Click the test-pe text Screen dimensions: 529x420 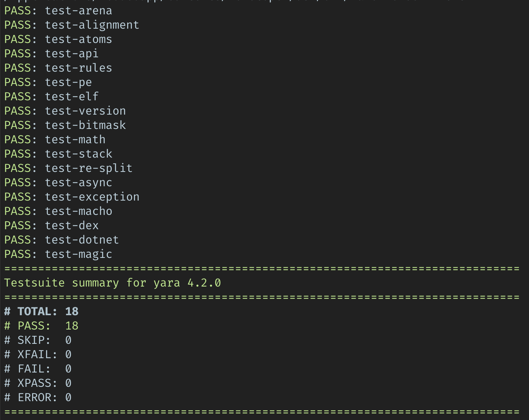tap(68, 82)
